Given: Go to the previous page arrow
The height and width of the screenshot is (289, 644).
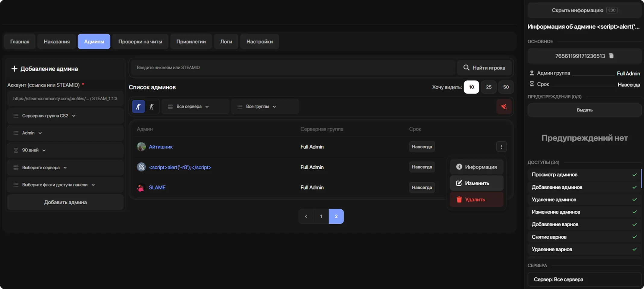Looking at the screenshot, I should (x=306, y=216).
